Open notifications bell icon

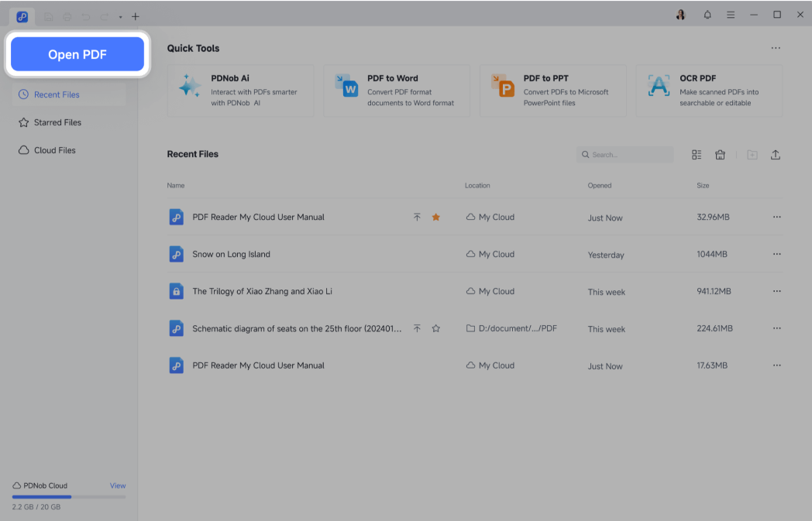pos(707,15)
